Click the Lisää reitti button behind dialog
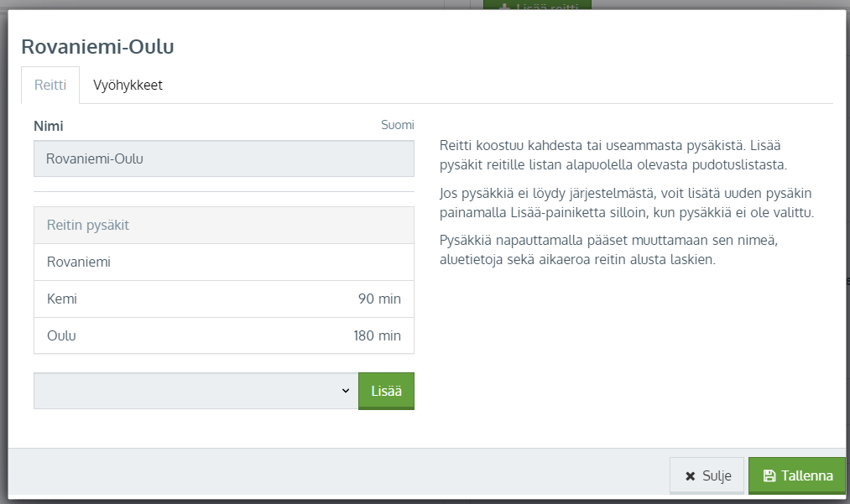 (537, 5)
